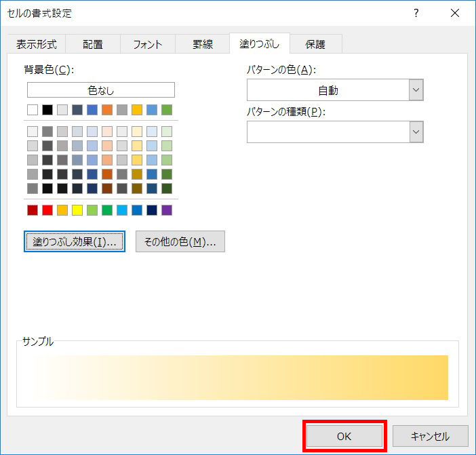Choose the lightest peach tint of orange
Screen dimensions: 476x455
click(107, 132)
